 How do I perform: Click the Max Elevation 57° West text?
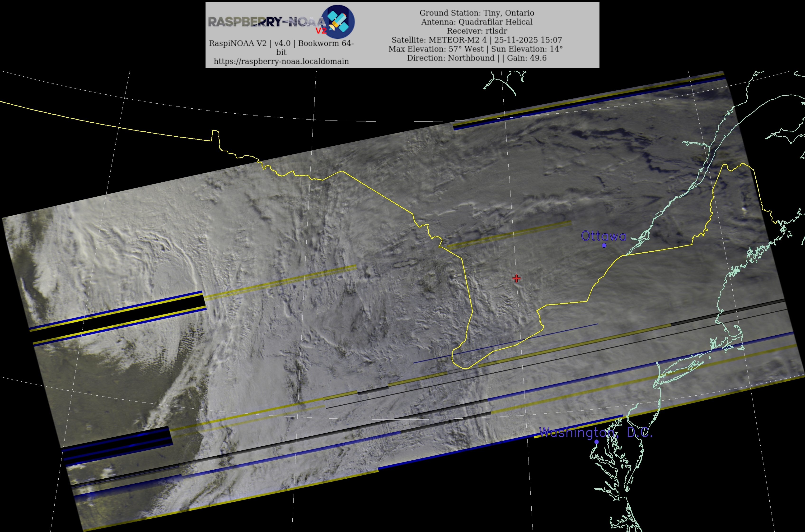475,49
